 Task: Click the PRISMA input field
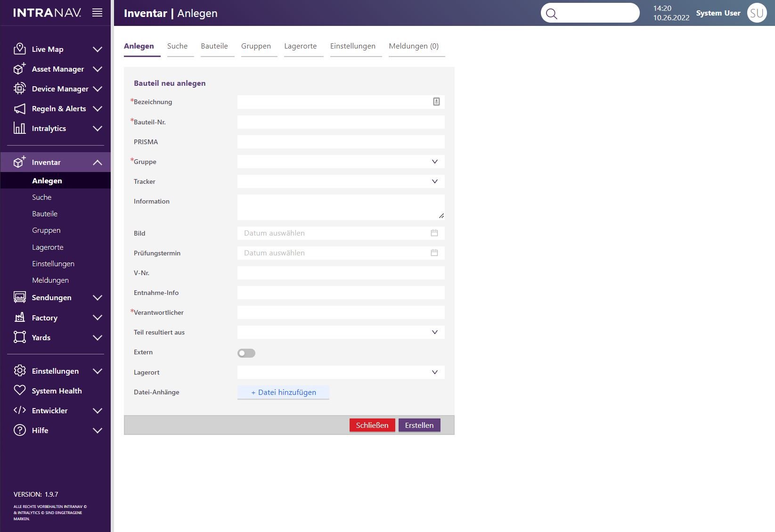pos(341,142)
